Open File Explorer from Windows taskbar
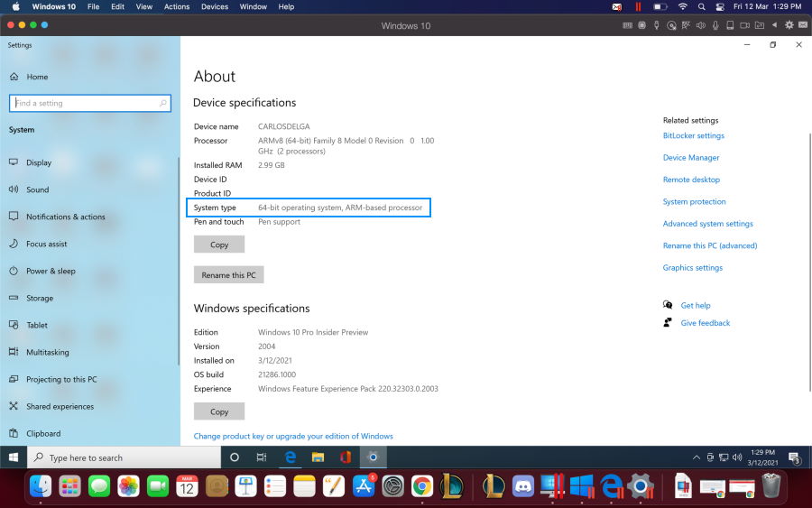The width and height of the screenshot is (812, 508). 318,457
